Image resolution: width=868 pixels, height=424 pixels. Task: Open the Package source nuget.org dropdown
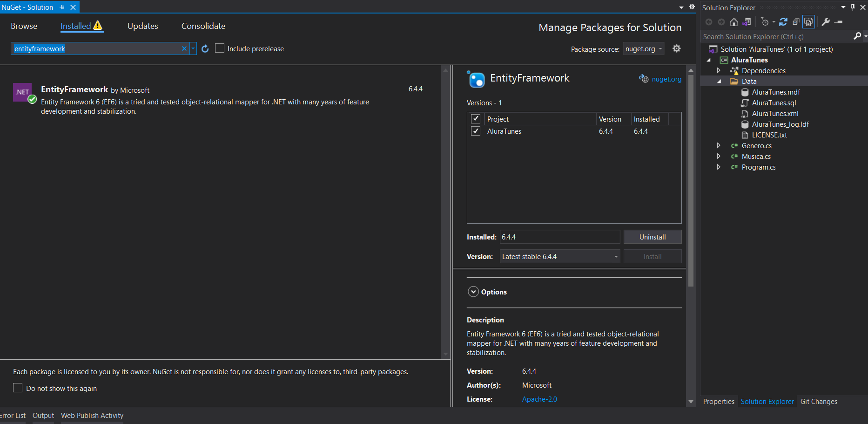pyautogui.click(x=644, y=49)
